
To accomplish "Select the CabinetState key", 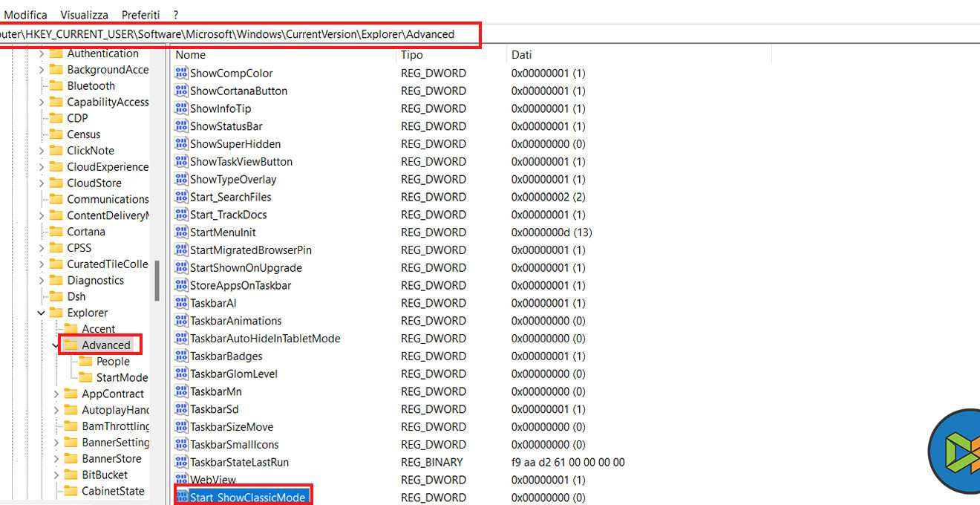I will pos(113,491).
